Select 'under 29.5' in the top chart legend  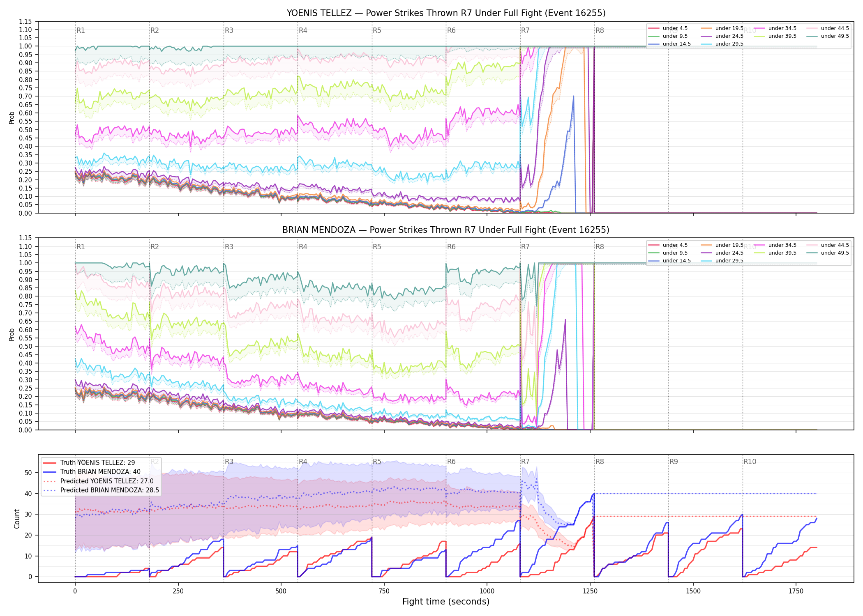pos(722,44)
